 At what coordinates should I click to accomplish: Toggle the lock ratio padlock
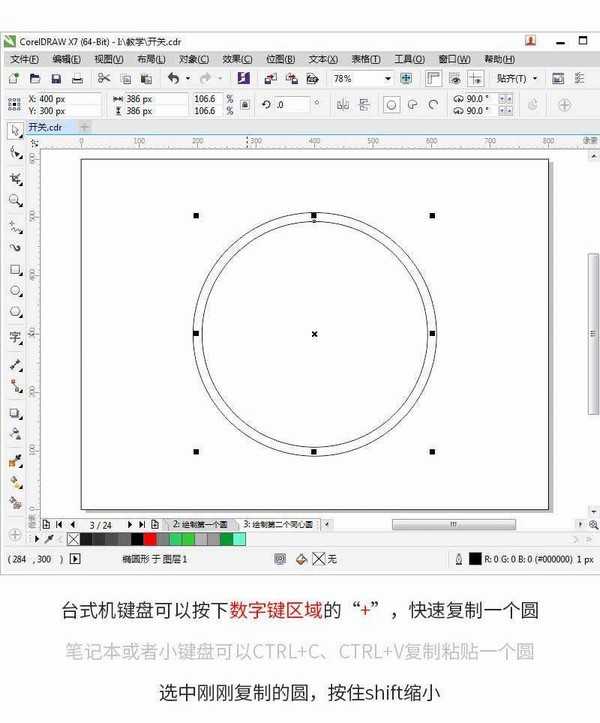coord(243,104)
